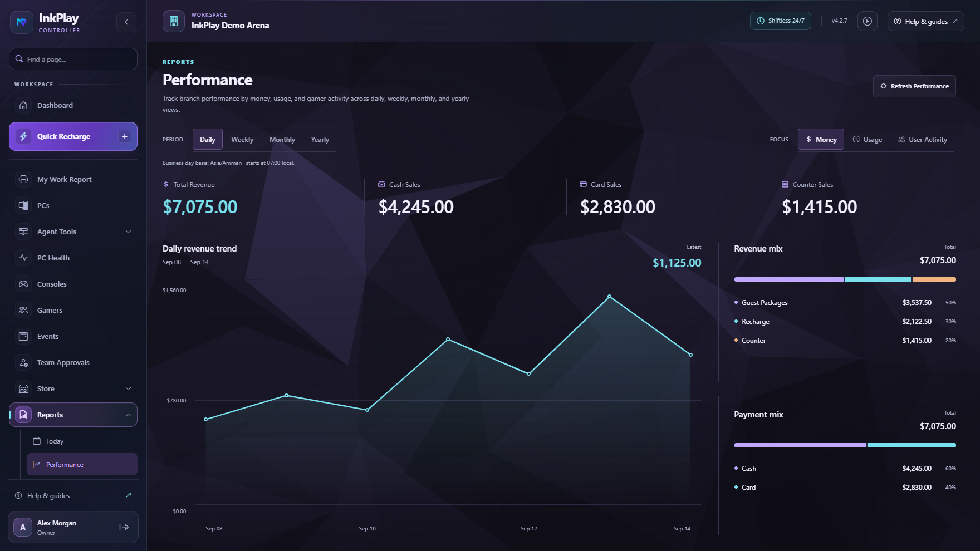The image size is (980, 551).
Task: Open the Gamers page
Action: coord(73,310)
